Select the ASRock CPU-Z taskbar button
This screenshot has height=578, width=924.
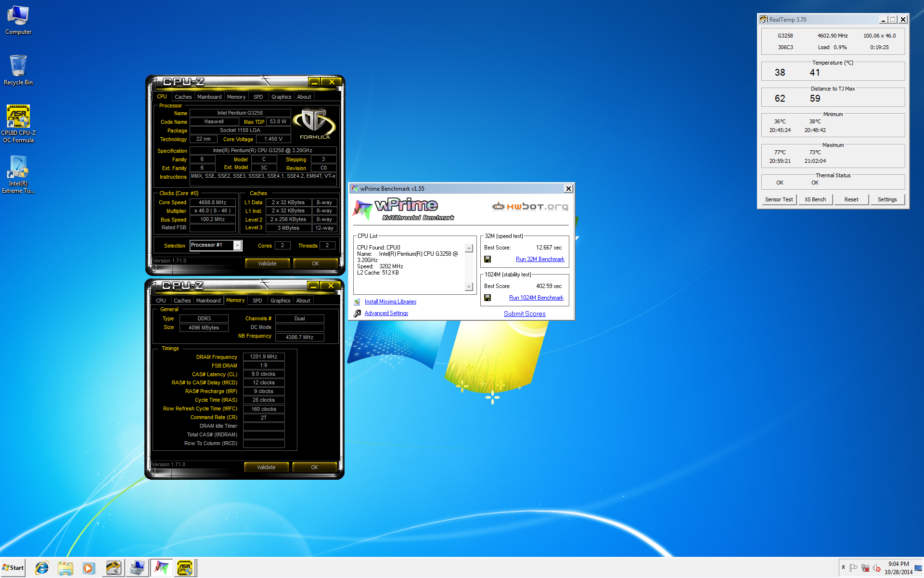185,568
